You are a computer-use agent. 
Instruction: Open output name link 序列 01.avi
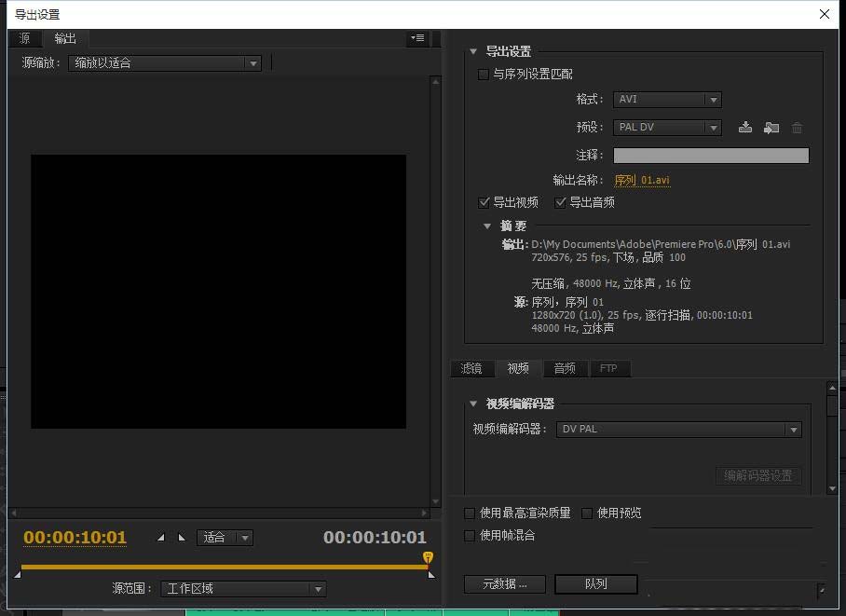643,179
